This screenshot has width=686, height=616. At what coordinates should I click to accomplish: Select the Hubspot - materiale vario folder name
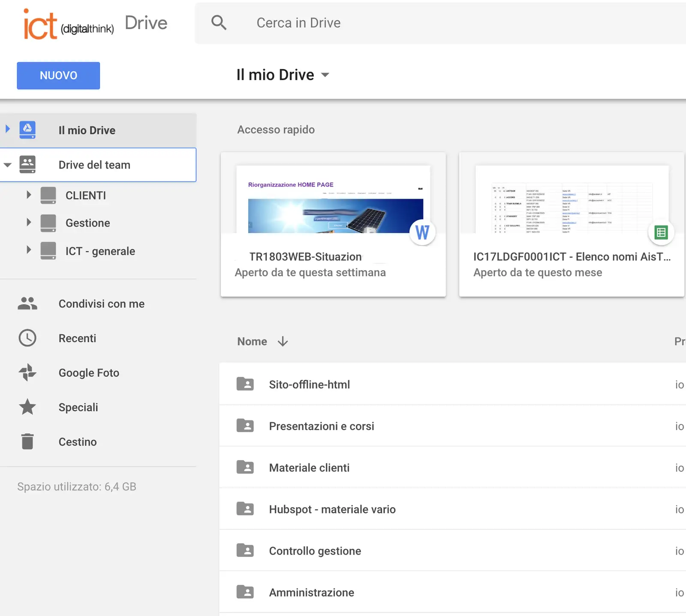(x=332, y=509)
